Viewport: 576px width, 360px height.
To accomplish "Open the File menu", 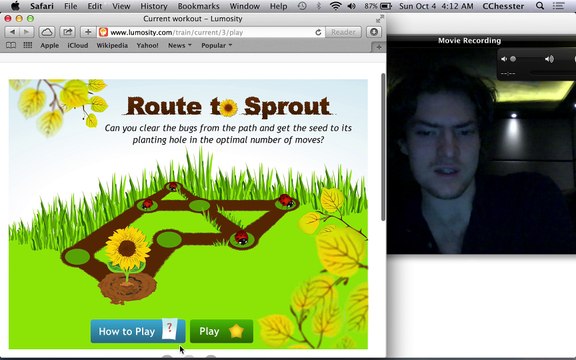I will pyautogui.click(x=71, y=6).
